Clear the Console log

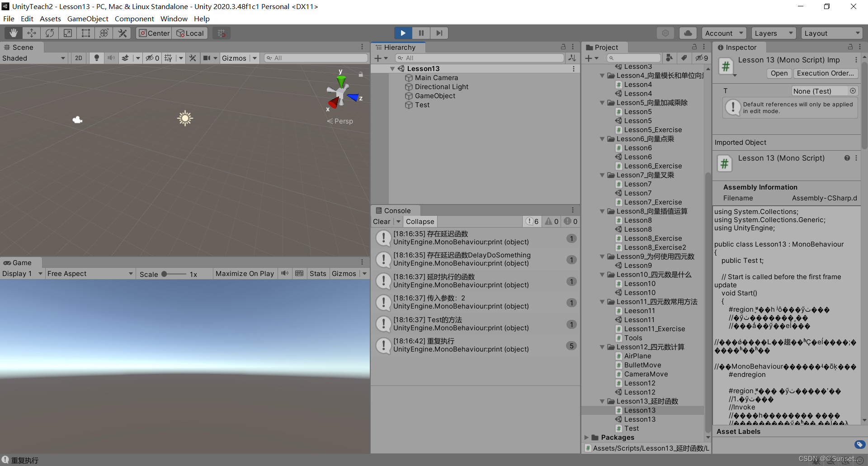(382, 221)
